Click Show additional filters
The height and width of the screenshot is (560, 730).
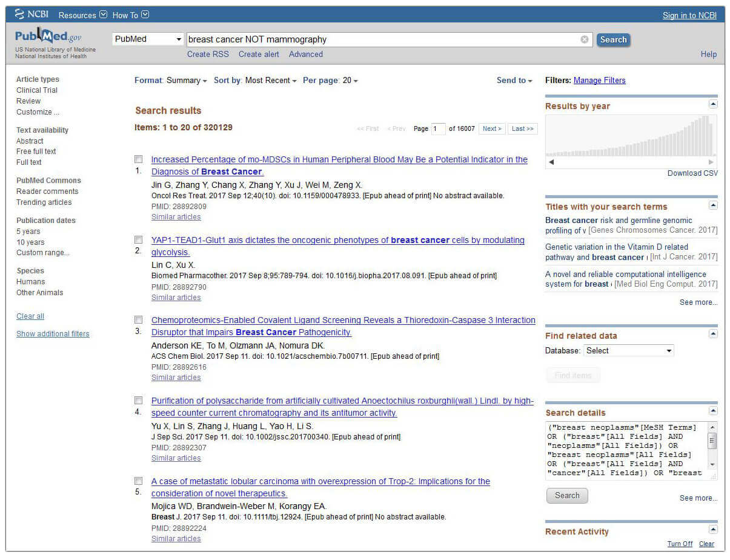[x=53, y=334]
